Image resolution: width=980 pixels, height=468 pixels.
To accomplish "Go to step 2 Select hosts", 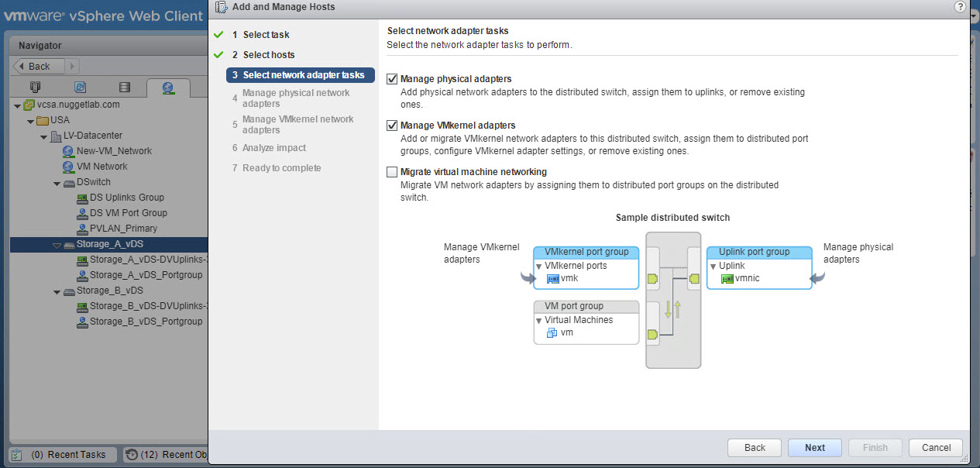I will pyautogui.click(x=268, y=55).
